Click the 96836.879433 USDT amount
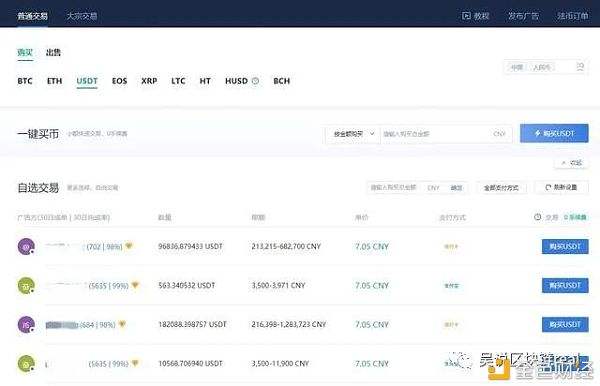 point(190,247)
